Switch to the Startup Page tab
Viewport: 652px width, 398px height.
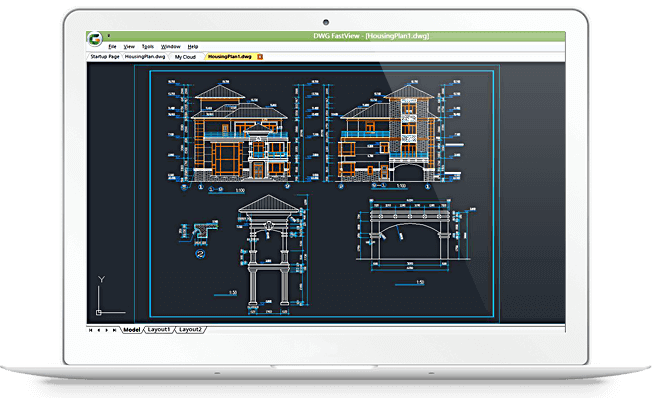pos(105,57)
